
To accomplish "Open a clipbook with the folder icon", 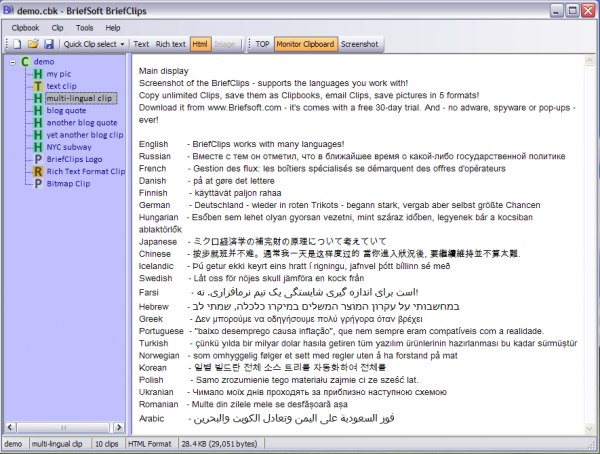I will coord(33,44).
